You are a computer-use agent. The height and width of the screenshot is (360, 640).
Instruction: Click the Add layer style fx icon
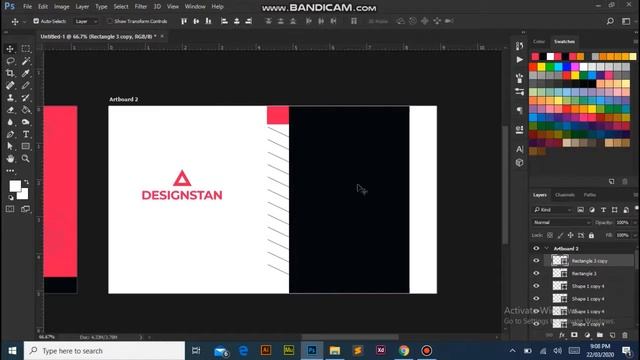[x=562, y=335]
